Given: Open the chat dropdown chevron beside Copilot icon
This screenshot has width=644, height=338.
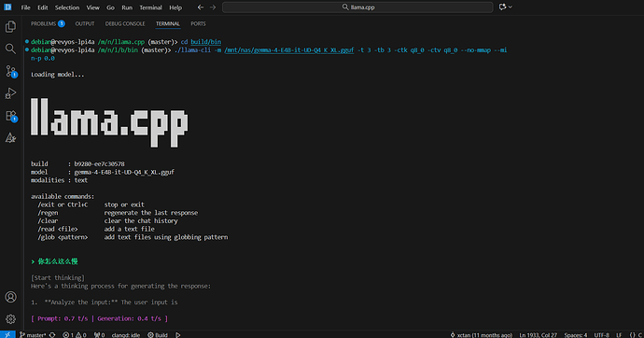Looking at the screenshot, I should 511,7.
